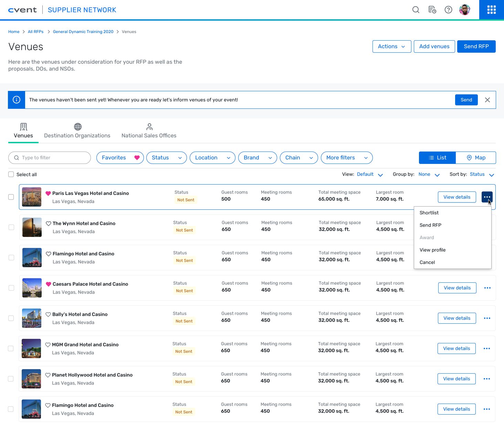Follow the All RFPs breadcrumb link
504x427 pixels.
coord(36,32)
